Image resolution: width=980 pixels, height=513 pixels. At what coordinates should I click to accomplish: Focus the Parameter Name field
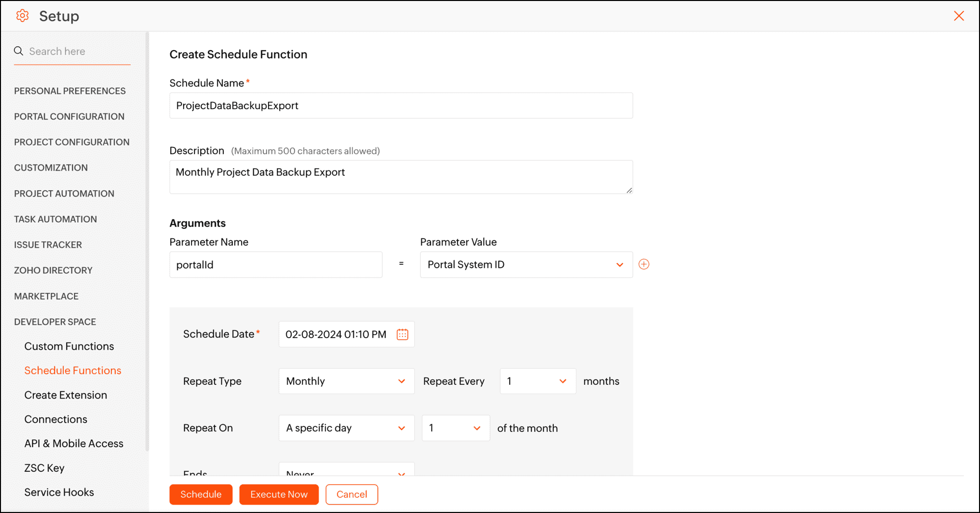click(275, 265)
